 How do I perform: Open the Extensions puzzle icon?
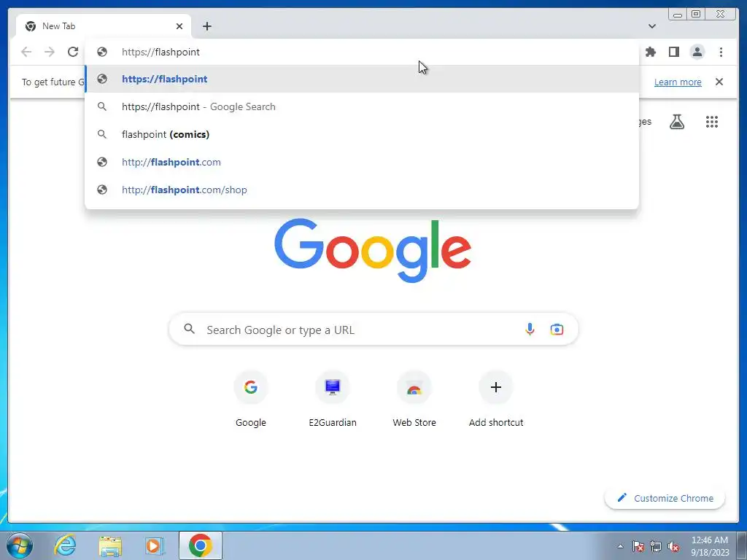[650, 52]
